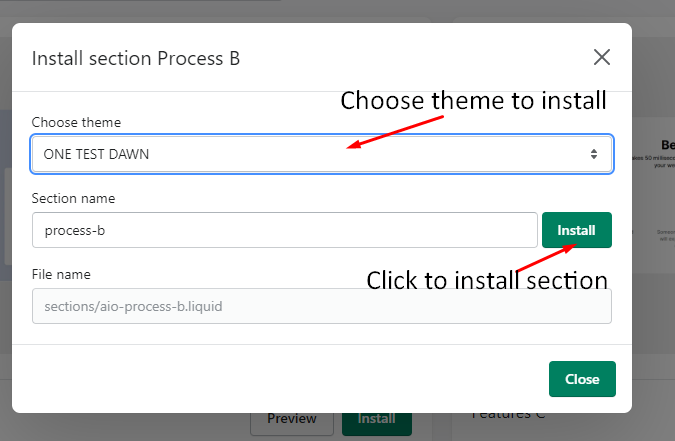Click the File name field label

click(x=61, y=274)
